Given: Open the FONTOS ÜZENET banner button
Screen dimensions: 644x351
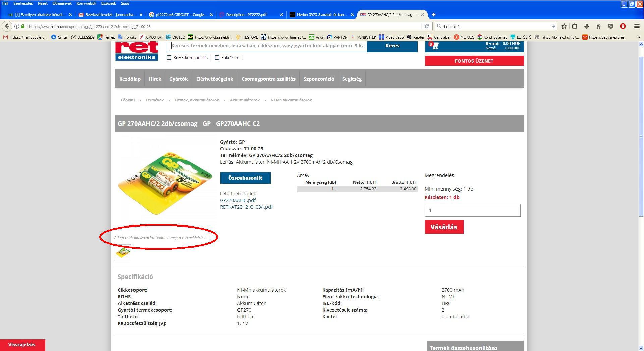Looking at the screenshot, I should 474,61.
